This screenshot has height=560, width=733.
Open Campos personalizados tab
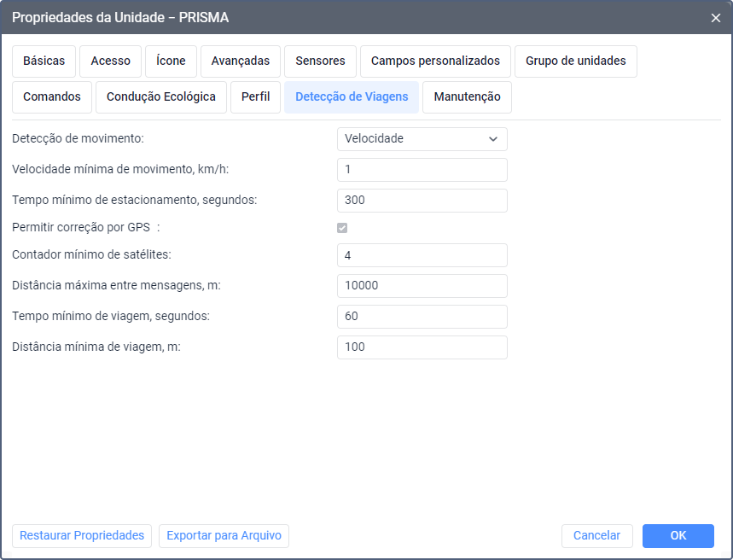[435, 61]
